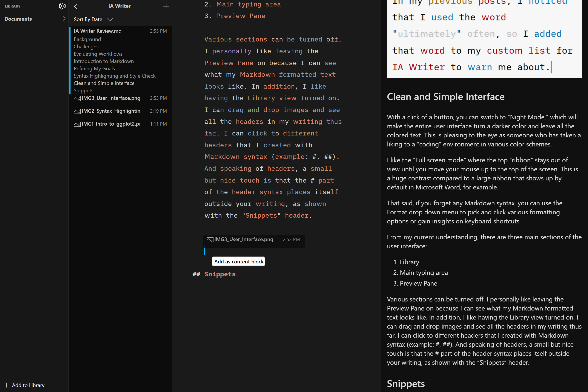The width and height of the screenshot is (588, 392).
Task: Create new file with plus icon
Action: [166, 6]
